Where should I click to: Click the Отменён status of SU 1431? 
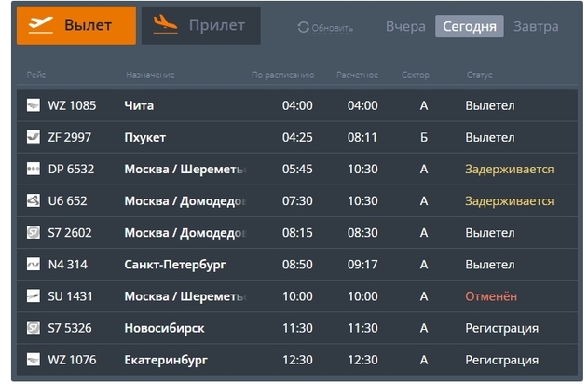pos(491,296)
